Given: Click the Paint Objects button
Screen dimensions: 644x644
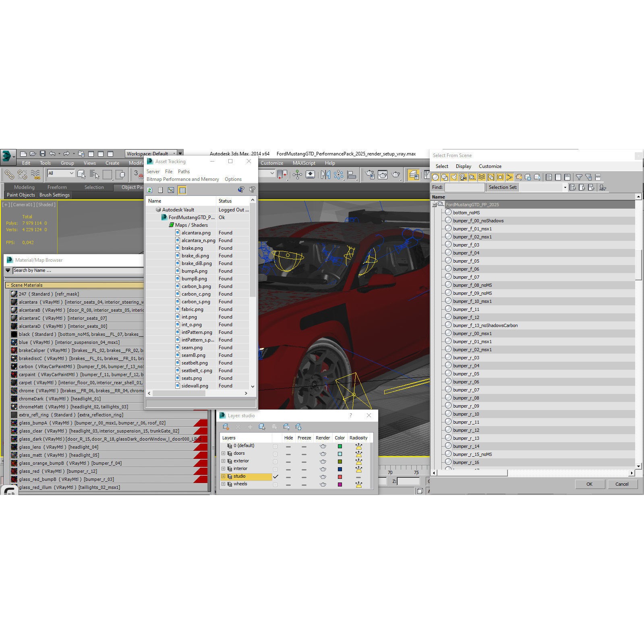Looking at the screenshot, I should [x=21, y=195].
